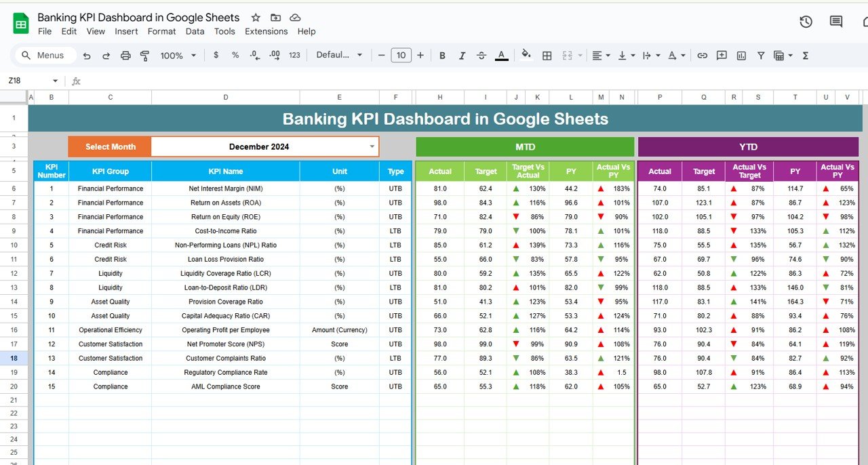This screenshot has height=465, width=868.
Task: Open the Insert menu
Action: (126, 31)
